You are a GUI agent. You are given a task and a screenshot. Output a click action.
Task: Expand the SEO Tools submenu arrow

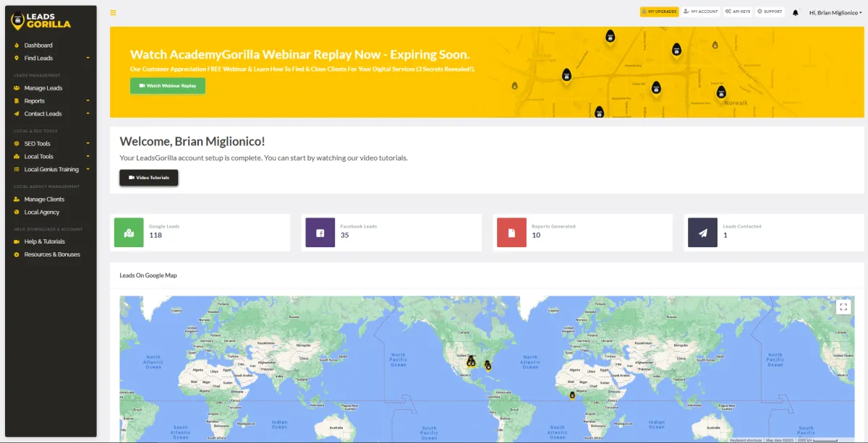point(88,144)
